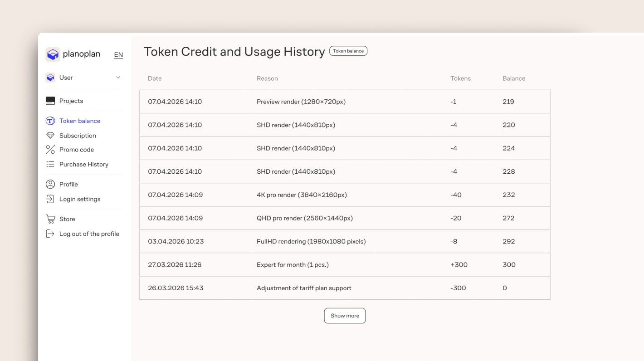Screen dimensions: 644x361
Task: Switch to the Token balance section
Action: [x=79, y=121]
